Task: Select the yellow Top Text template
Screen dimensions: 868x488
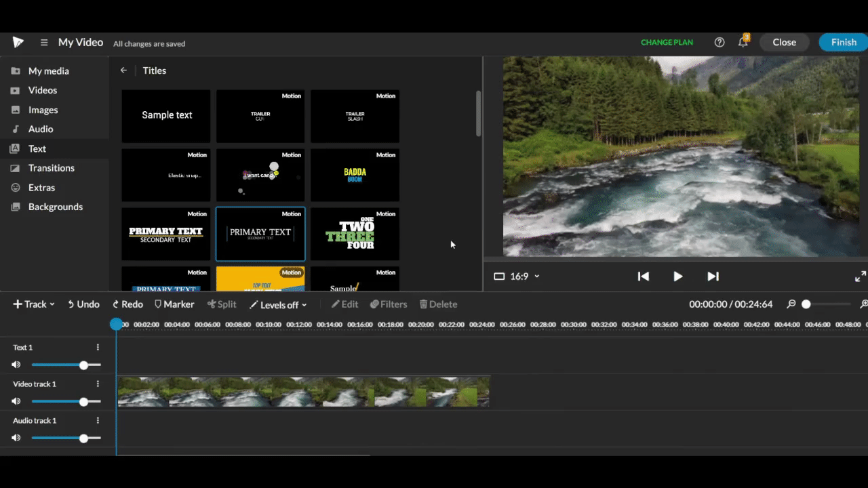Action: (x=260, y=279)
